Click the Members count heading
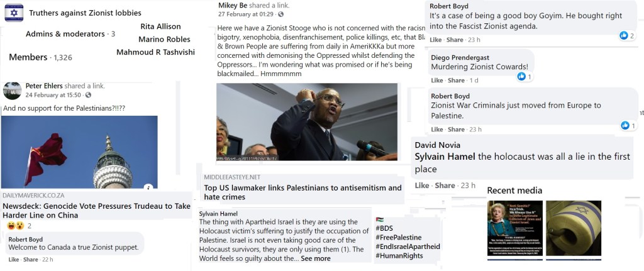 40,57
